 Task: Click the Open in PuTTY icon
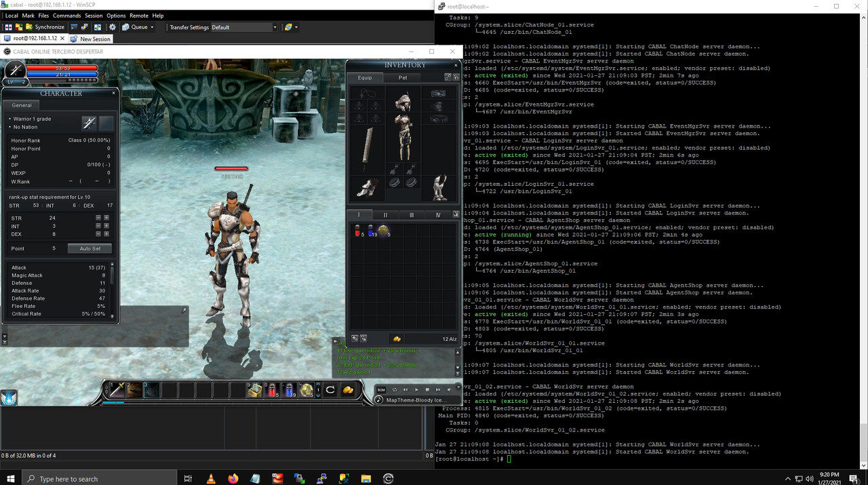[x=84, y=27]
